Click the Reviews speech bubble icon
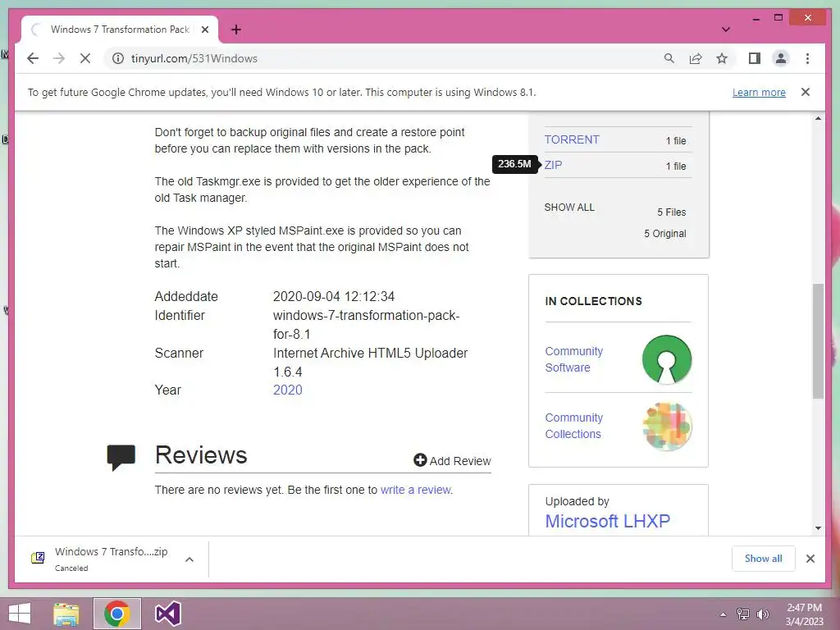840x630 pixels. 121,458
